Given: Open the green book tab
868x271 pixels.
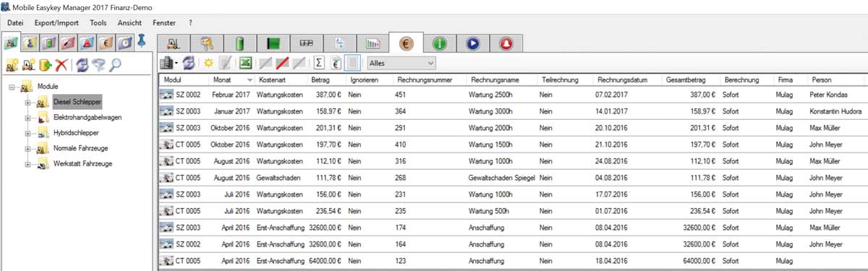Looking at the screenshot, I should 273,43.
